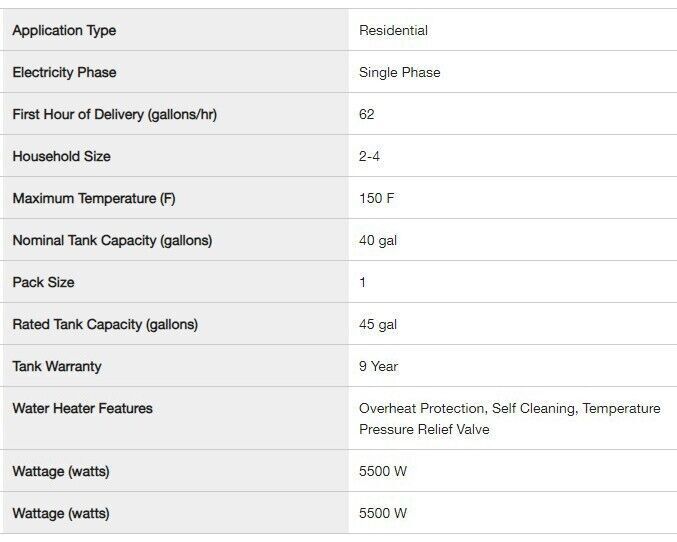Click First Hour of Delivery label
This screenshot has width=677, height=542.
click(114, 114)
